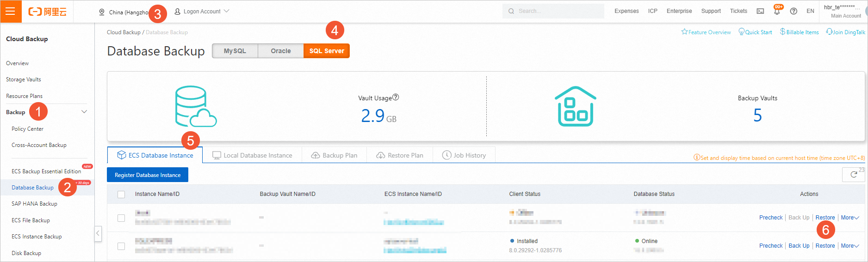The image size is (868, 262).
Task: Open Tickets in the top bar
Action: coord(738,11)
